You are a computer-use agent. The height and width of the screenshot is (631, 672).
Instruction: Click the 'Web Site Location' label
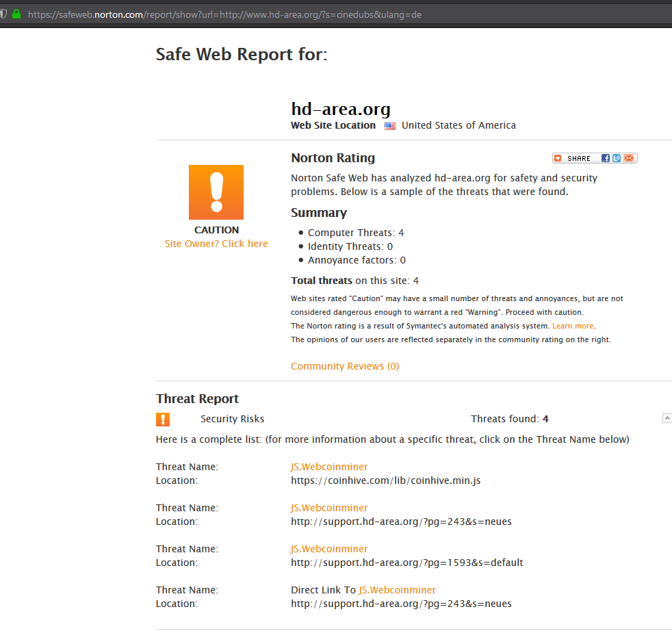(333, 125)
